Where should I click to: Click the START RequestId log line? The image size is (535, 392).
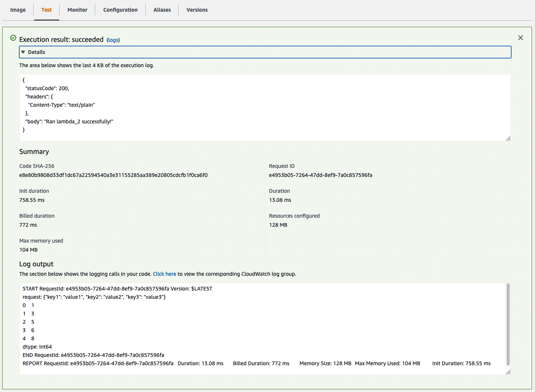(118, 289)
